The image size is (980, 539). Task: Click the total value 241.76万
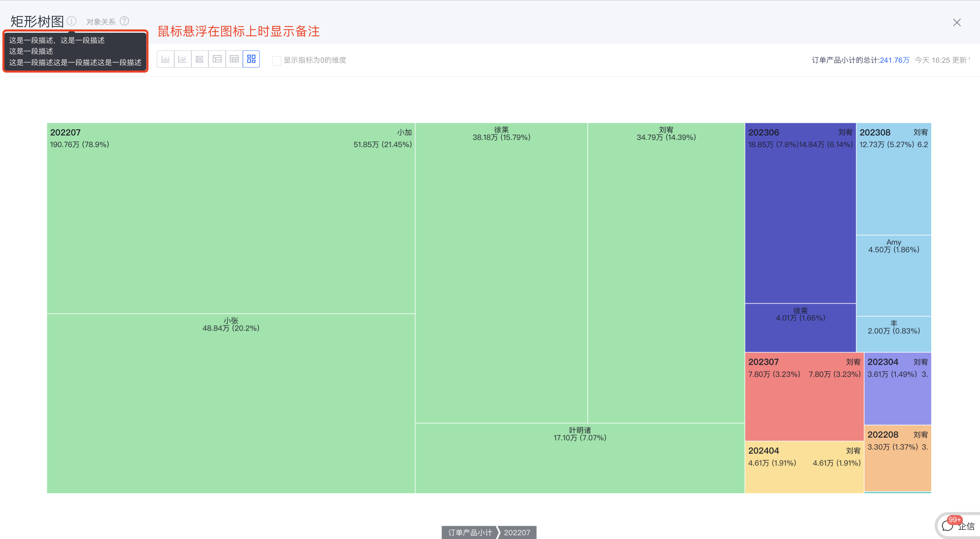coord(894,60)
